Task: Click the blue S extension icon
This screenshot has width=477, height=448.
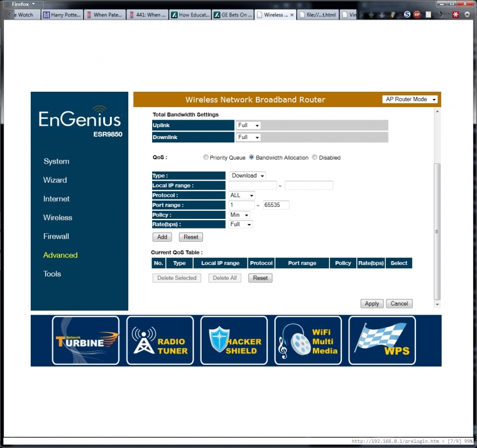Action: tap(407, 14)
